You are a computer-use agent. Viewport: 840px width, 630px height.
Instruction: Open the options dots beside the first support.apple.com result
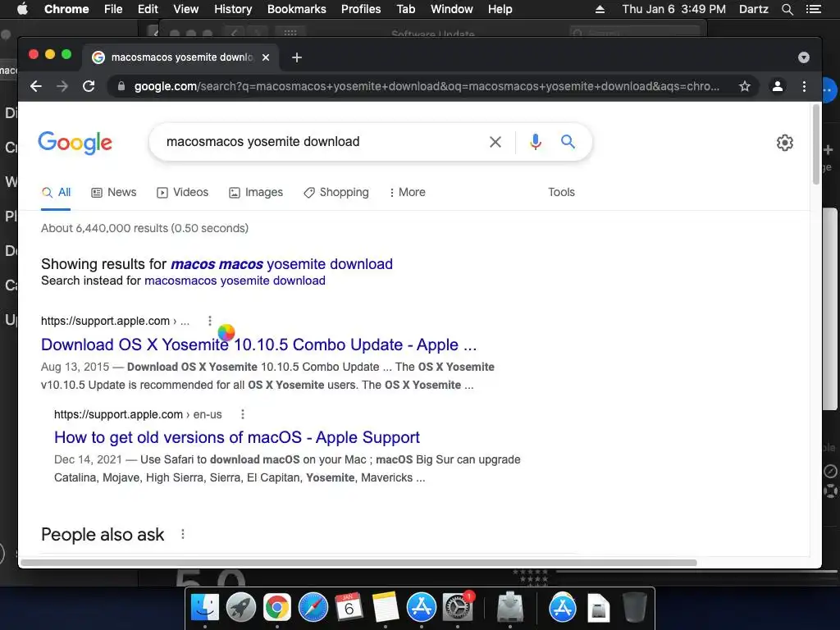click(x=209, y=321)
